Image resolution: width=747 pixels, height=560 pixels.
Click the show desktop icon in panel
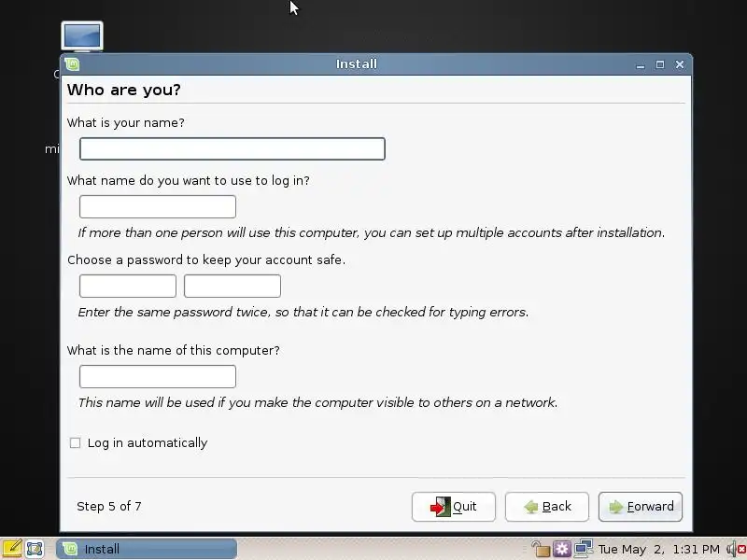[x=35, y=549]
